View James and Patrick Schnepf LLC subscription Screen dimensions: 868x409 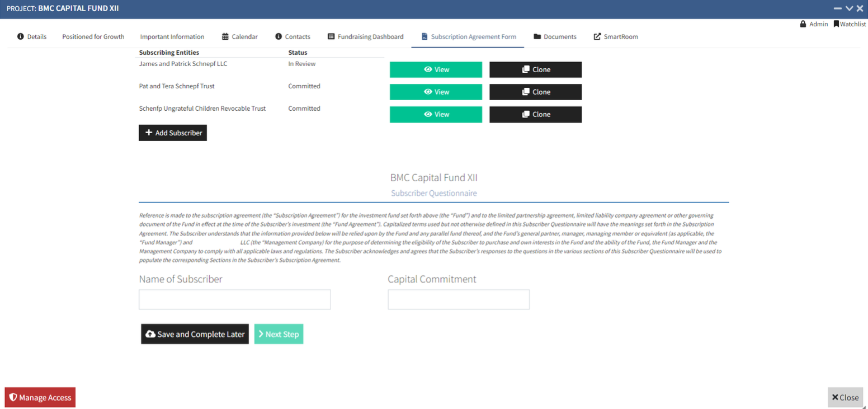(x=436, y=69)
